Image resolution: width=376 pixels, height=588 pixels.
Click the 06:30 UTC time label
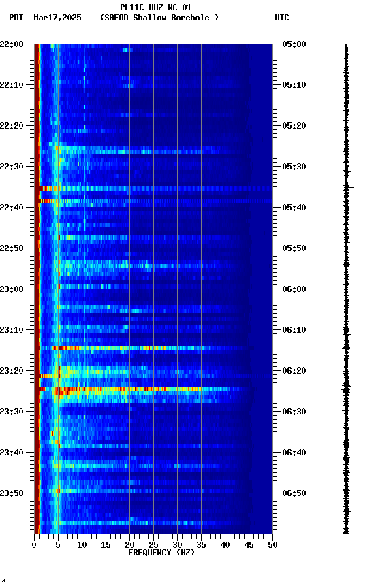[x=294, y=412]
